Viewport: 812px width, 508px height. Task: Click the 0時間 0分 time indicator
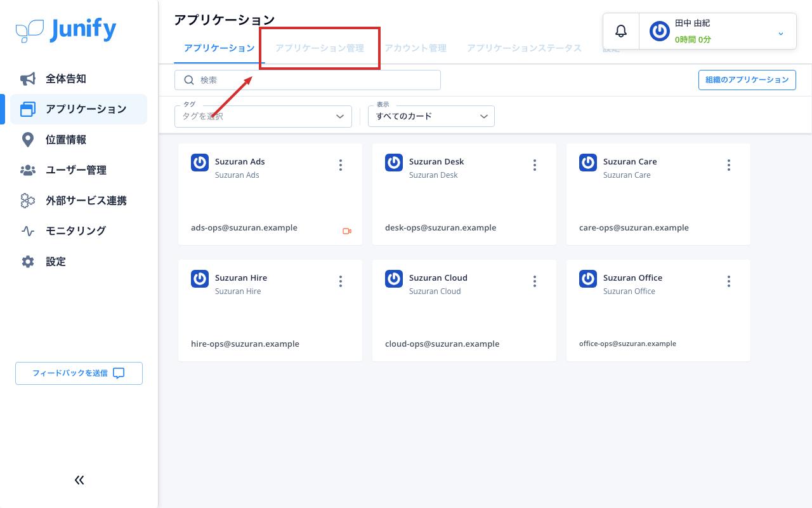[x=693, y=39]
